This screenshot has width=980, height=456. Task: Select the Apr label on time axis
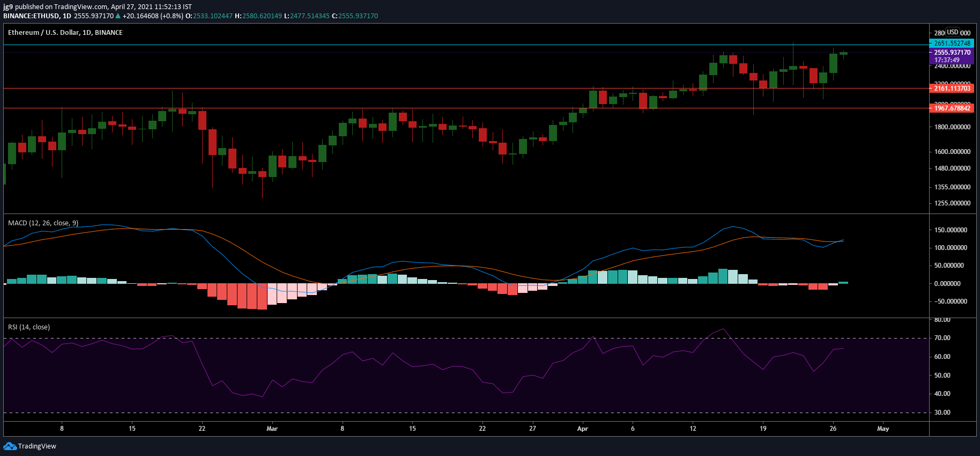click(583, 429)
